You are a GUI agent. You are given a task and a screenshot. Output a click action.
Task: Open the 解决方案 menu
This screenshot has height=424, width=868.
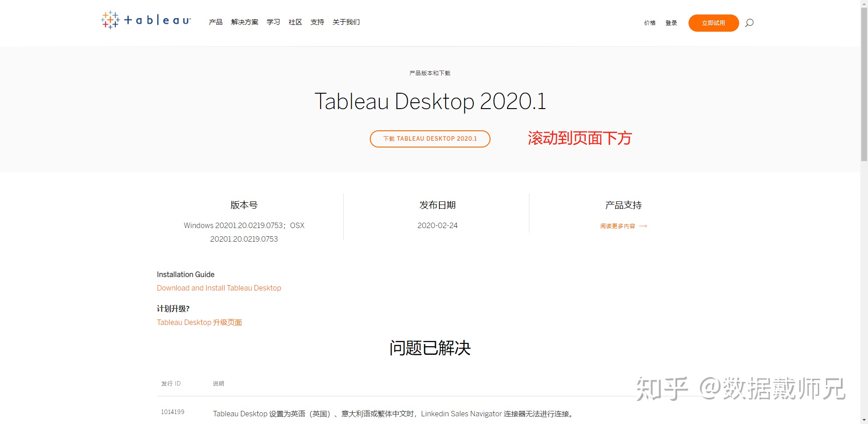(245, 22)
